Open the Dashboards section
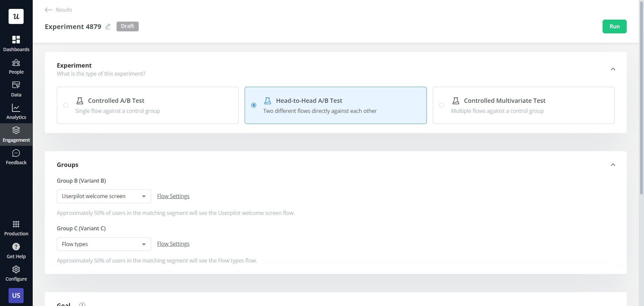The height and width of the screenshot is (306, 644). 16,43
